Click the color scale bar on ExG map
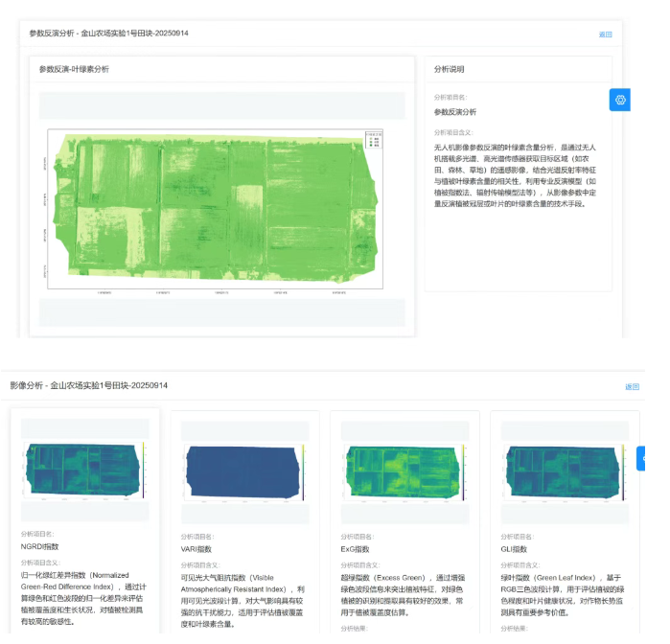This screenshot has height=644, width=670. click(x=462, y=471)
